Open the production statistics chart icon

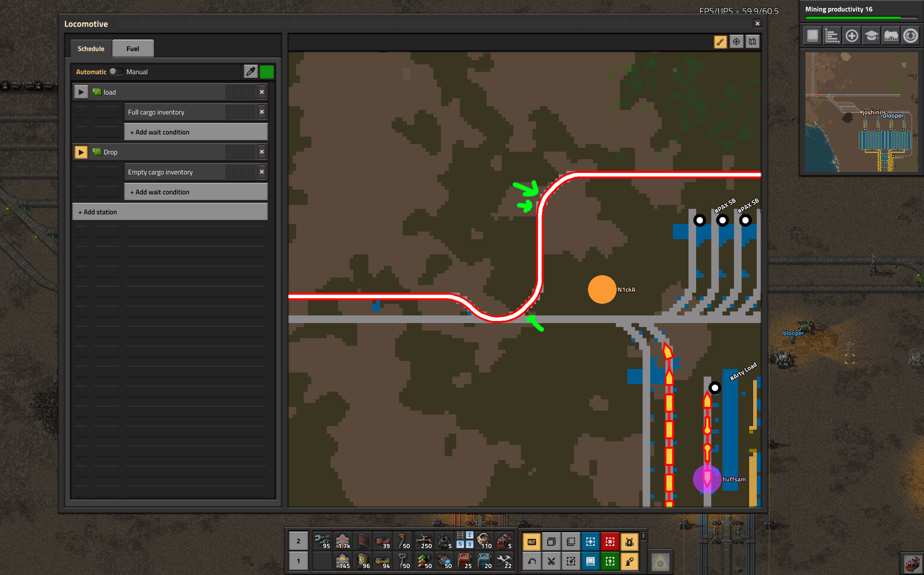coord(832,36)
